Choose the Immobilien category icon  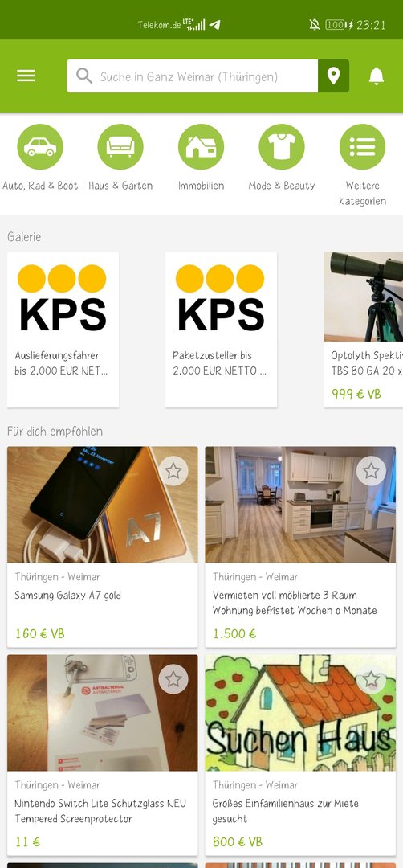[201, 147]
